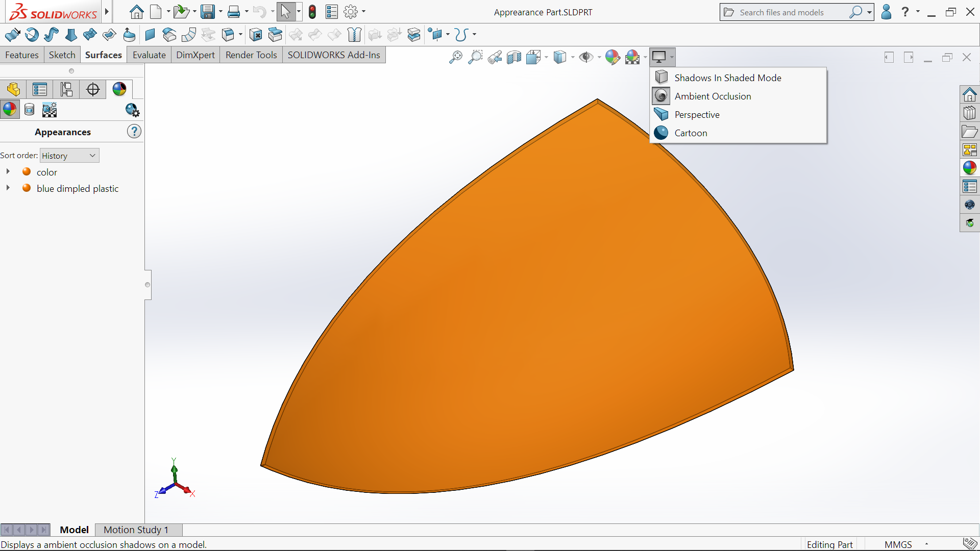Click the Zoom to Fit magnifier icon
This screenshot has height=551, width=980.
tap(455, 57)
